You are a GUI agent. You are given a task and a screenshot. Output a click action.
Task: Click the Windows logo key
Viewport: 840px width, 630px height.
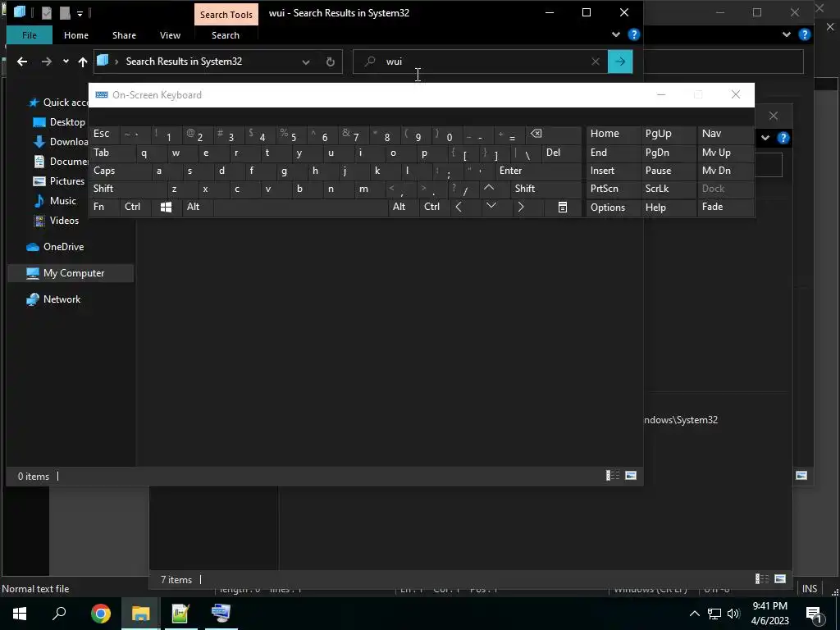(167, 208)
